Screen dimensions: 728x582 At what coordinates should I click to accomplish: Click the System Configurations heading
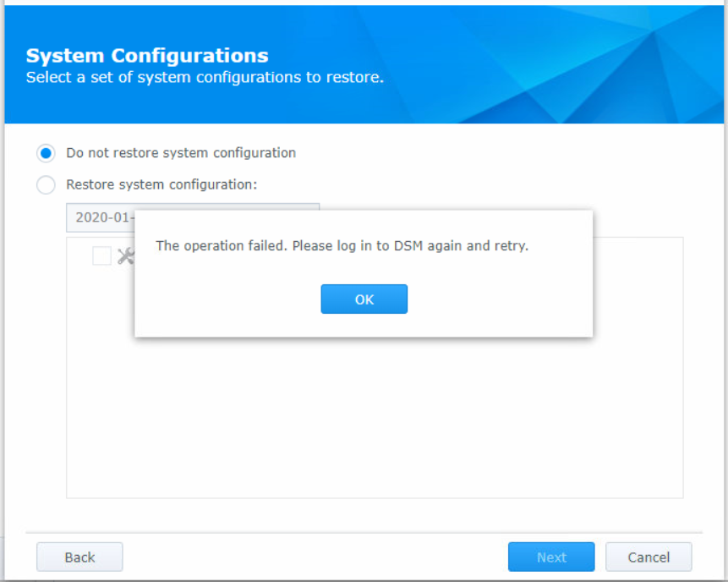[x=147, y=56]
